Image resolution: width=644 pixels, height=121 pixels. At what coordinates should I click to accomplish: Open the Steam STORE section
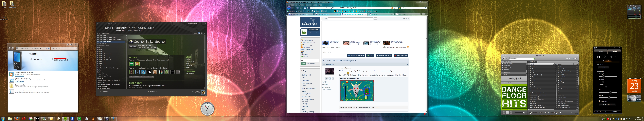[109, 28]
